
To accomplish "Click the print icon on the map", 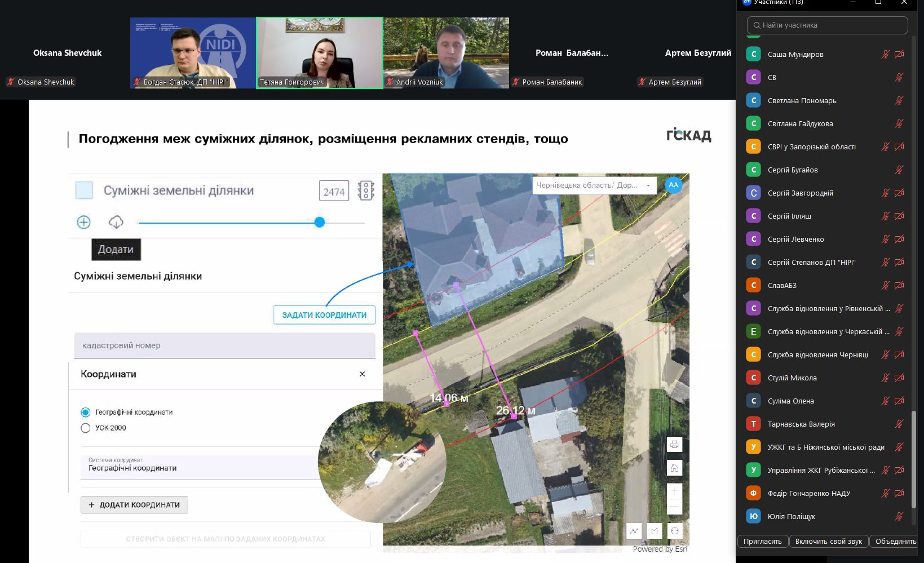I will point(674,445).
